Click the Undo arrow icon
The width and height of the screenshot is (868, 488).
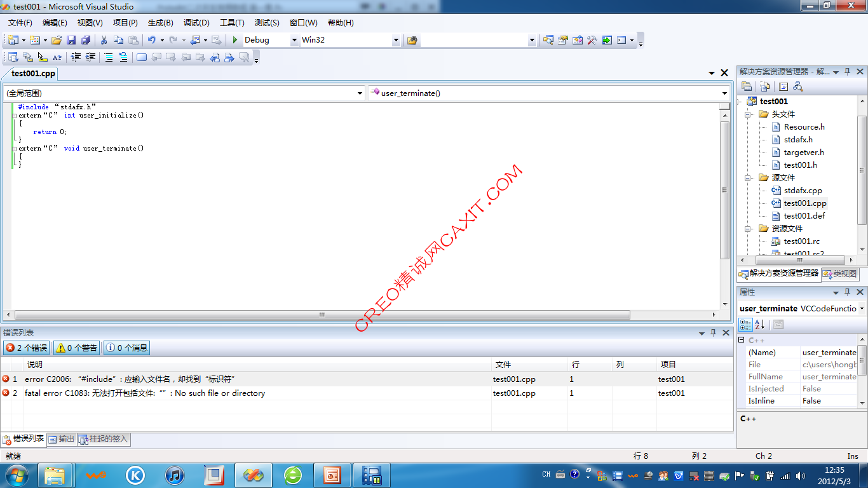coord(151,40)
